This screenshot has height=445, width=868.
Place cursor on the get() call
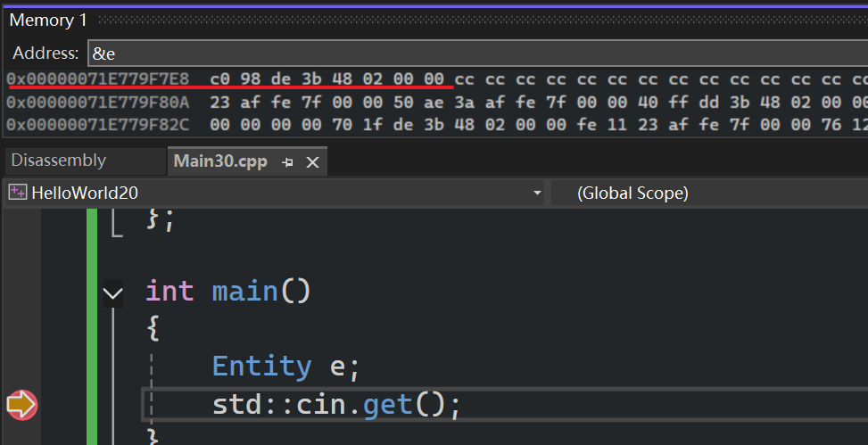387,405
